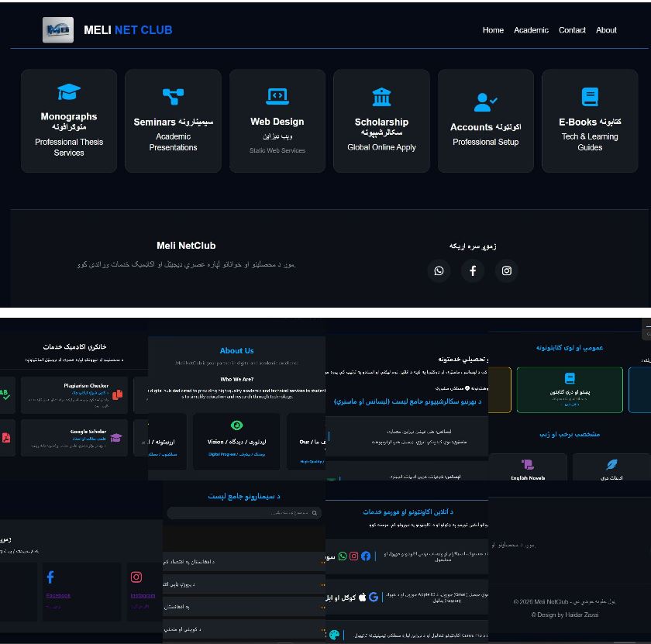Viewport: 651px width, 644px height.
Task: Click the white Apple logo icon
Action: (x=363, y=597)
